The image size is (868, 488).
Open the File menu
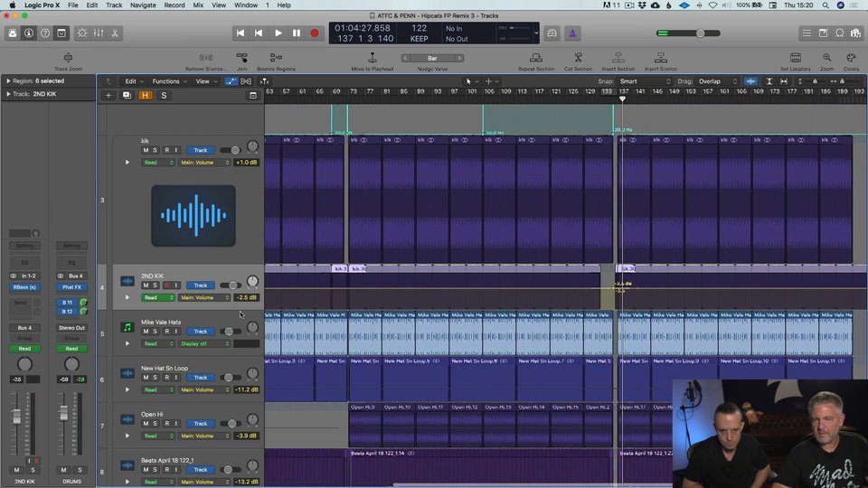(x=72, y=5)
